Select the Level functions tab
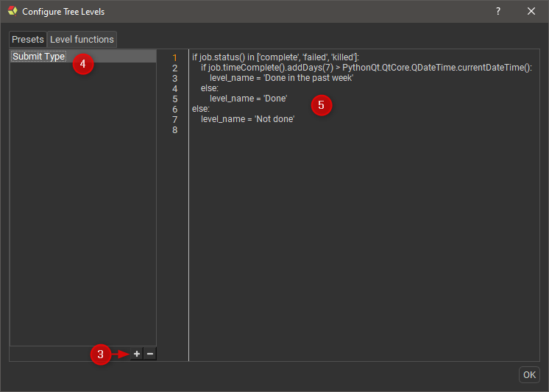Image resolution: width=549 pixels, height=392 pixels. (x=82, y=39)
